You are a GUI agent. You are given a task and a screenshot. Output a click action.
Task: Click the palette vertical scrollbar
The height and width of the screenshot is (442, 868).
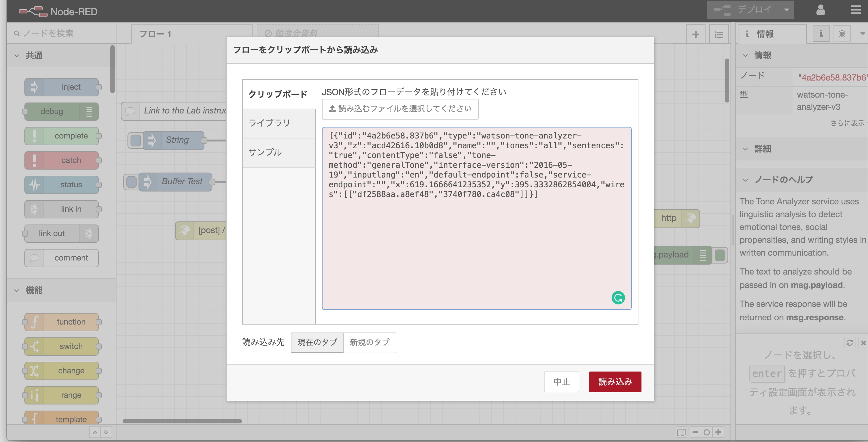(x=112, y=69)
